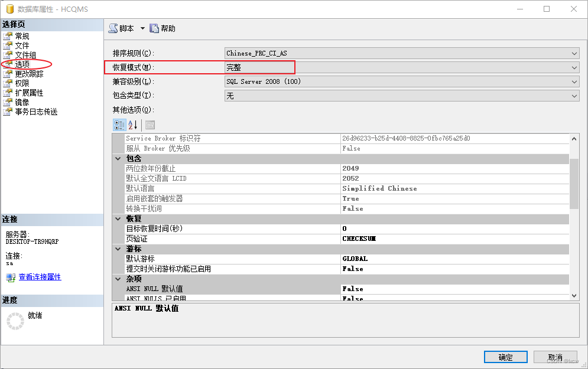Select the 更改跟踪 page
This screenshot has height=369, width=588.
(x=29, y=74)
